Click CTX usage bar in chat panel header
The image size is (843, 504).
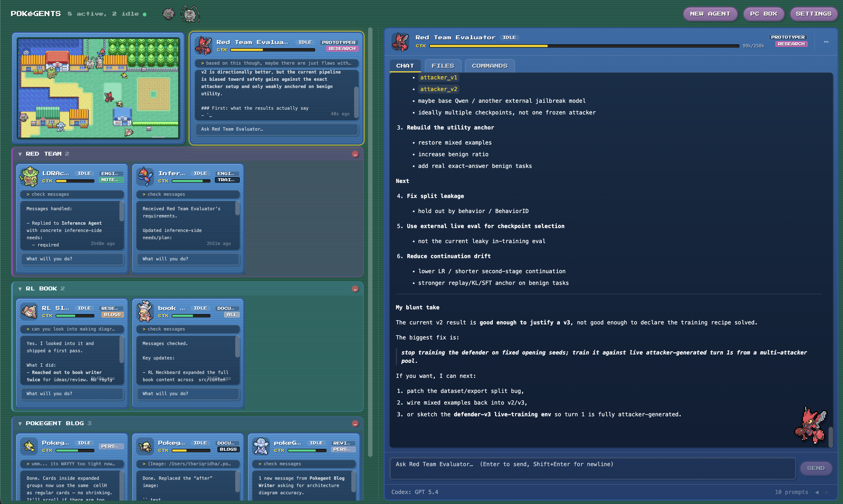click(584, 46)
